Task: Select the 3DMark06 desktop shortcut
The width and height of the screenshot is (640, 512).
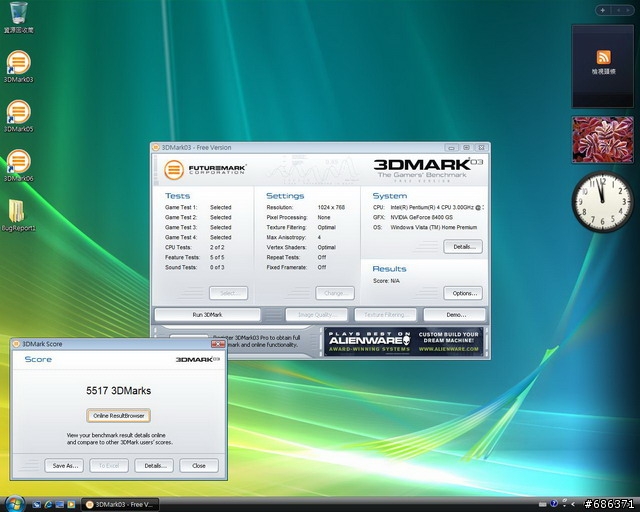Action: click(x=18, y=166)
